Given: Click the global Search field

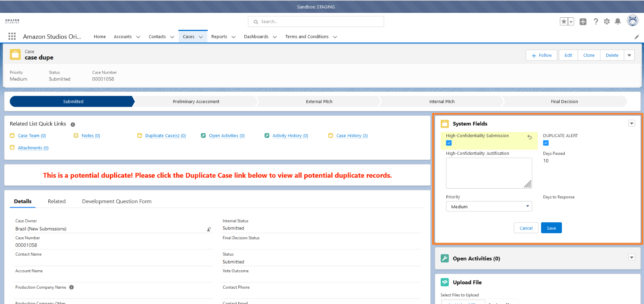Looking at the screenshot, I should click(316, 22).
